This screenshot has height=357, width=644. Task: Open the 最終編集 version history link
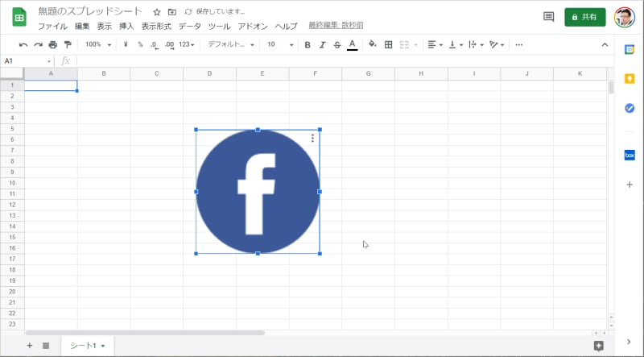[336, 26]
